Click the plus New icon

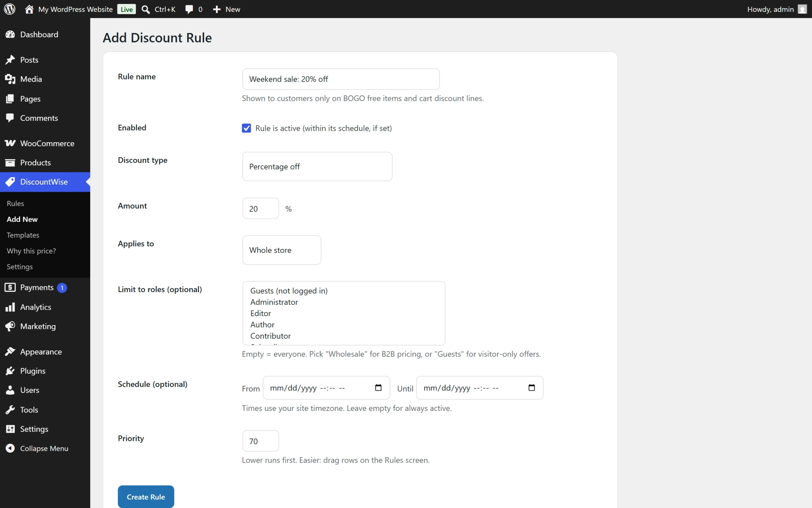tap(217, 10)
